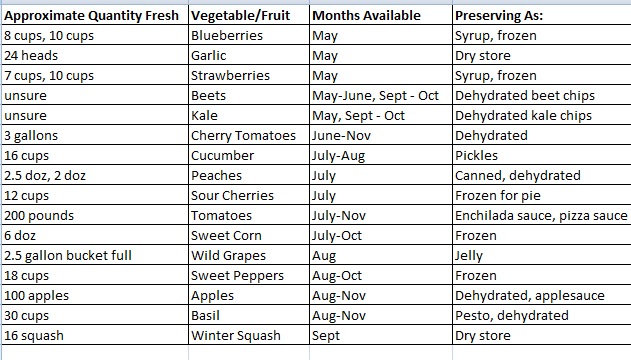Viewport: 631px width, 360px height.
Task: Click the Sweet Peppers cell
Action: [249, 275]
